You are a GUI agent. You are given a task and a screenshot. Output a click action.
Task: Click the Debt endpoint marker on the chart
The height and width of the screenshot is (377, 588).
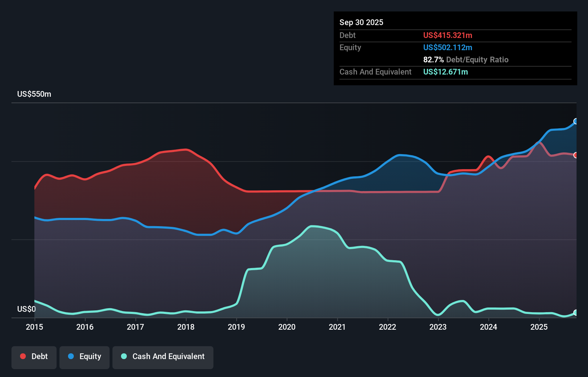click(x=576, y=155)
